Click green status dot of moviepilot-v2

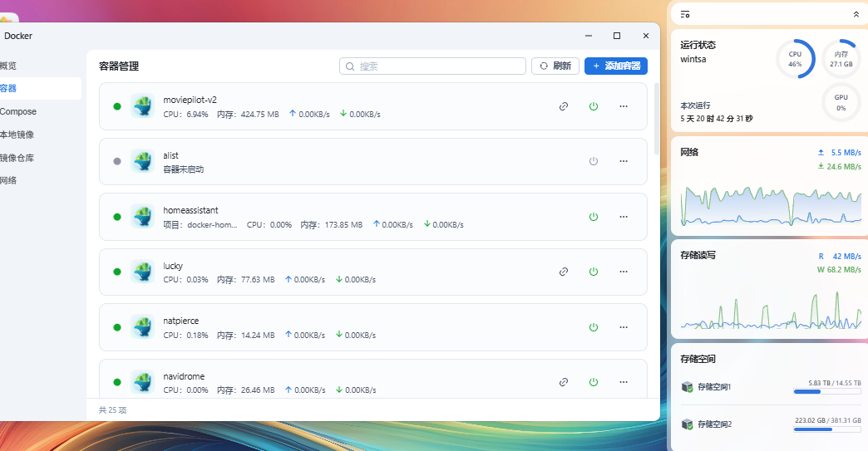click(x=116, y=106)
